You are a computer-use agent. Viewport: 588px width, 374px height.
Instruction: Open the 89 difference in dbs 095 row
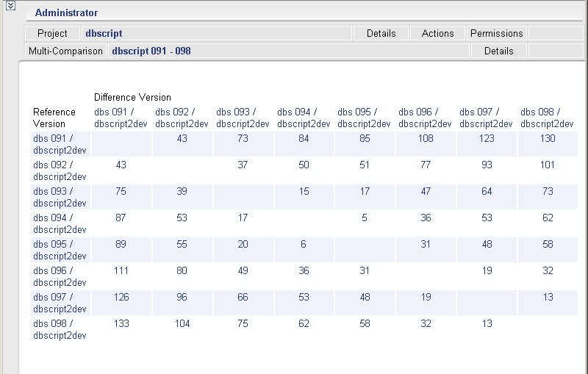coord(121,245)
